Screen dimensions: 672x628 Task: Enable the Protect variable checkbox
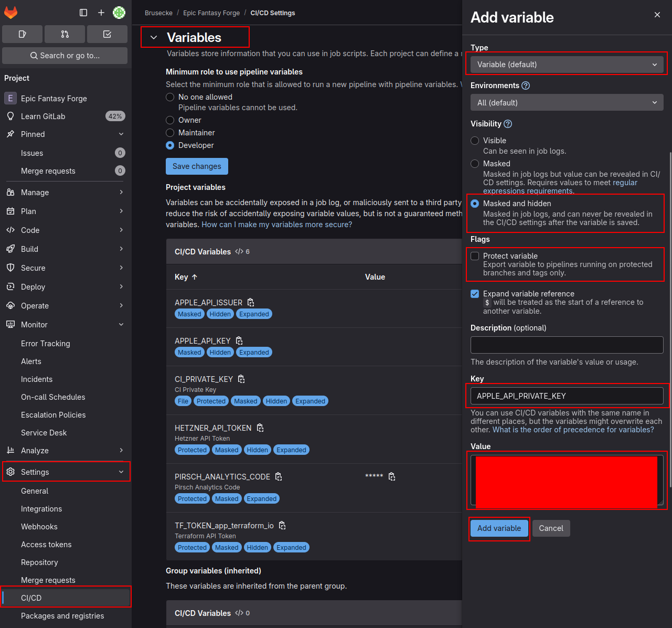pos(475,256)
